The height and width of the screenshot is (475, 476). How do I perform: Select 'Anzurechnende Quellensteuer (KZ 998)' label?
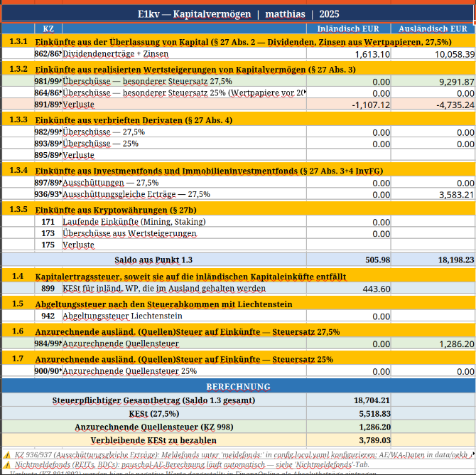(x=153, y=427)
